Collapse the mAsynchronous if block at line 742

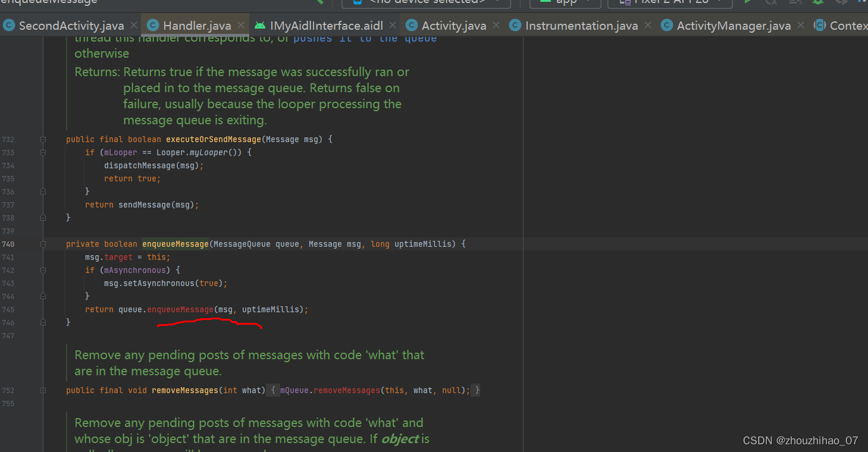(43, 270)
